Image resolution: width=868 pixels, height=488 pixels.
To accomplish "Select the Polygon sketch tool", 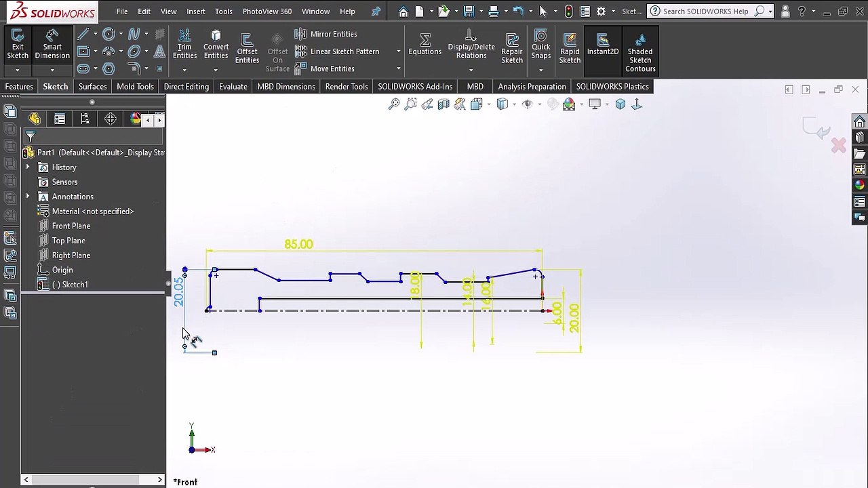I will 108,68.
